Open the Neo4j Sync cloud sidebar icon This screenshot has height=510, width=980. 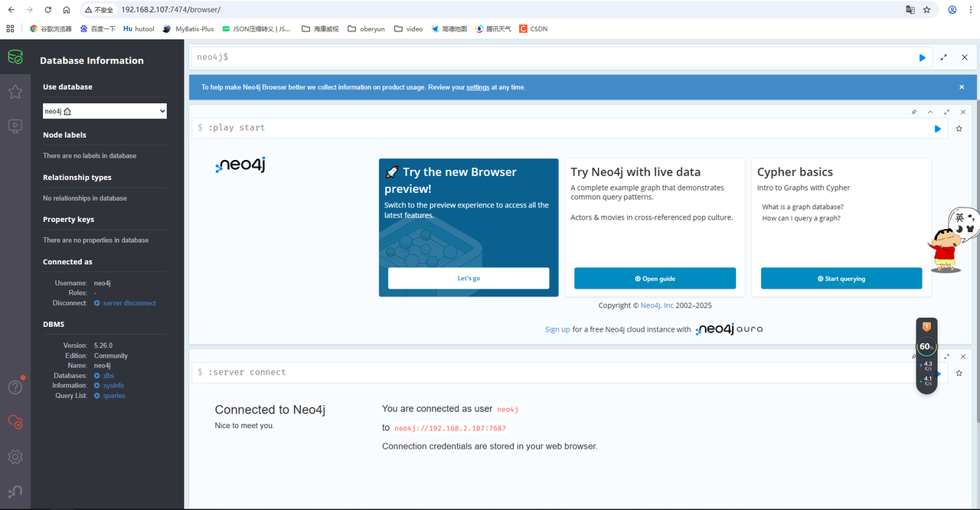(x=15, y=422)
